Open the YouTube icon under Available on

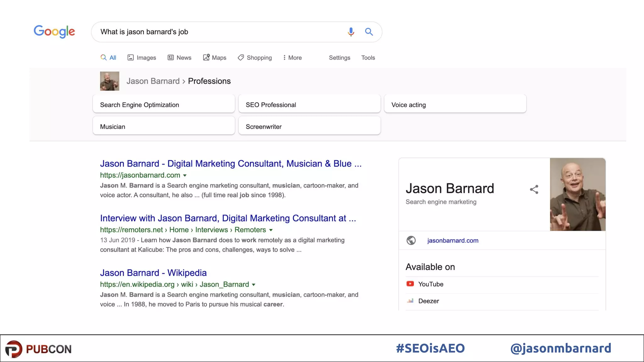tap(410, 284)
